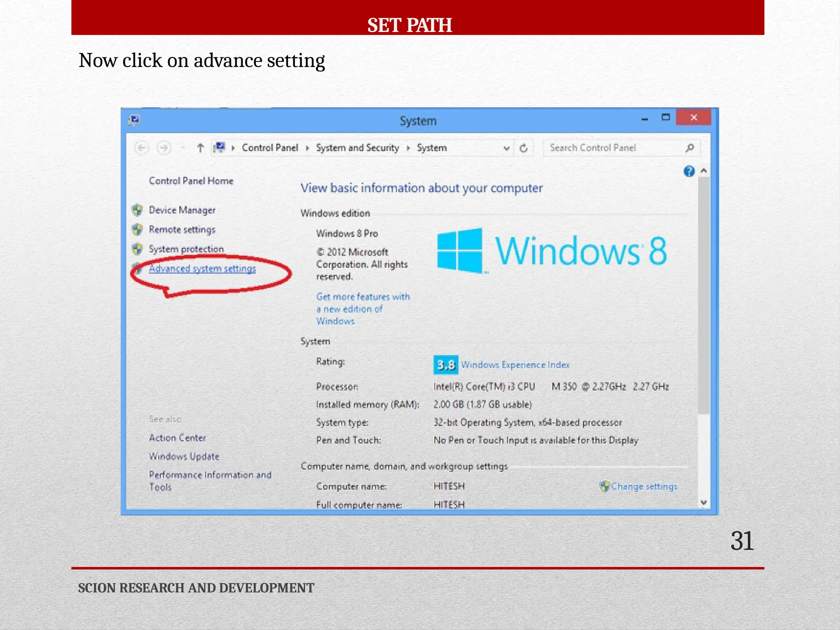The height and width of the screenshot is (630, 840).
Task: Open Windows Experience Index
Action: pos(515,365)
